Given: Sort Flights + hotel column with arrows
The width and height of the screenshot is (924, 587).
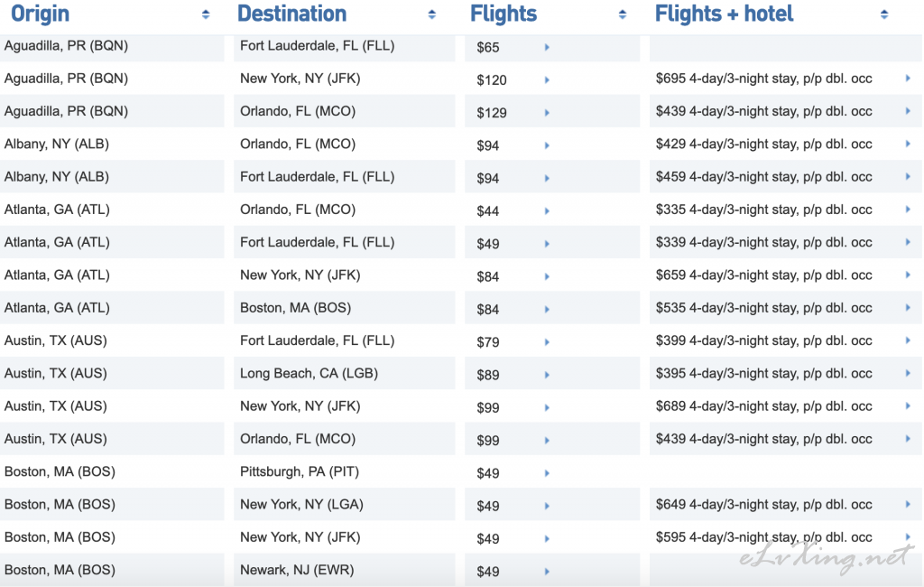Looking at the screenshot, I should [884, 14].
